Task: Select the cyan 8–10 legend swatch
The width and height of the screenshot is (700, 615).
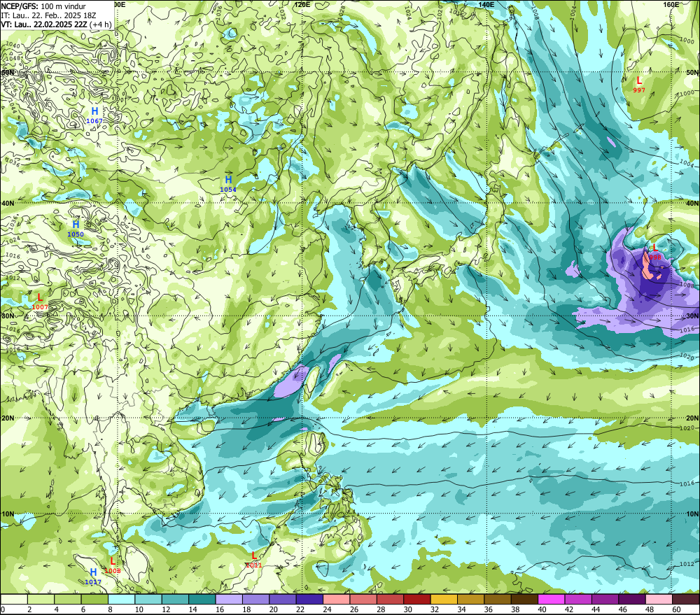Action: (121, 600)
